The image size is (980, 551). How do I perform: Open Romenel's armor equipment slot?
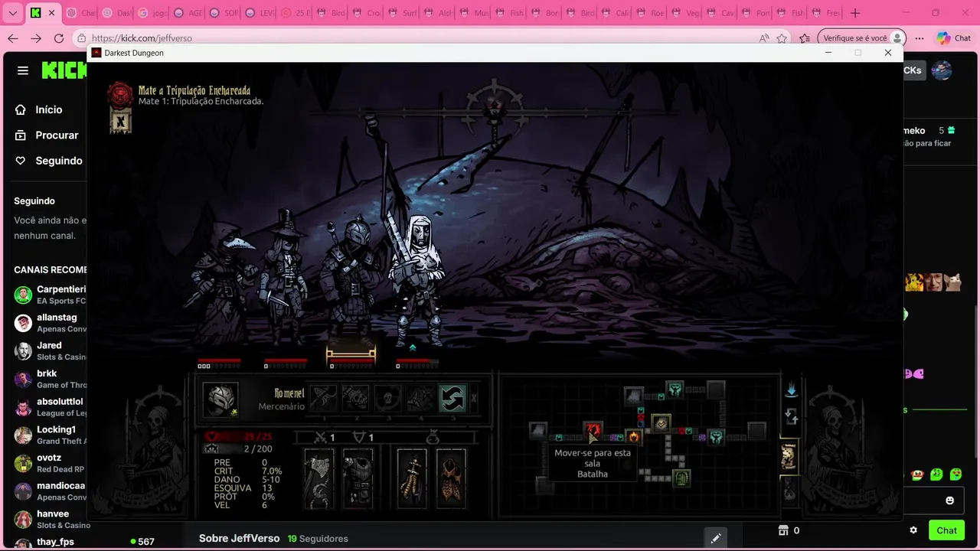[358, 479]
